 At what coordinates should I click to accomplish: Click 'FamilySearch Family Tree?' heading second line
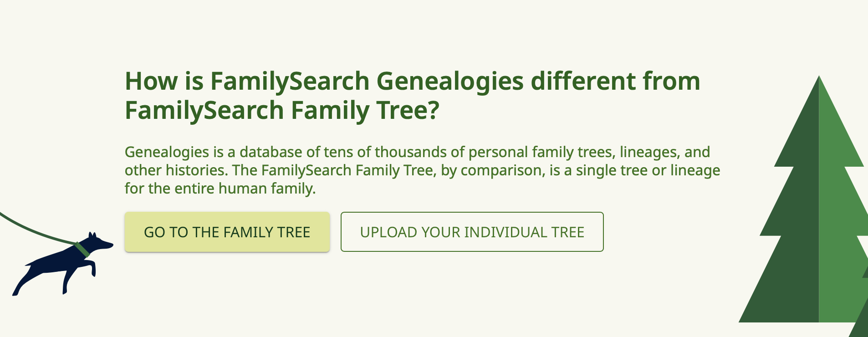pos(282,111)
